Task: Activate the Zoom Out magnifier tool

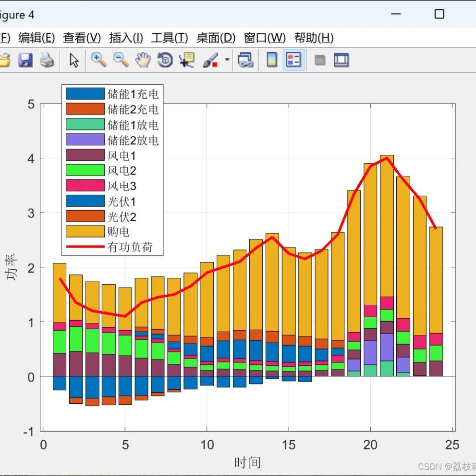Action: click(x=121, y=60)
